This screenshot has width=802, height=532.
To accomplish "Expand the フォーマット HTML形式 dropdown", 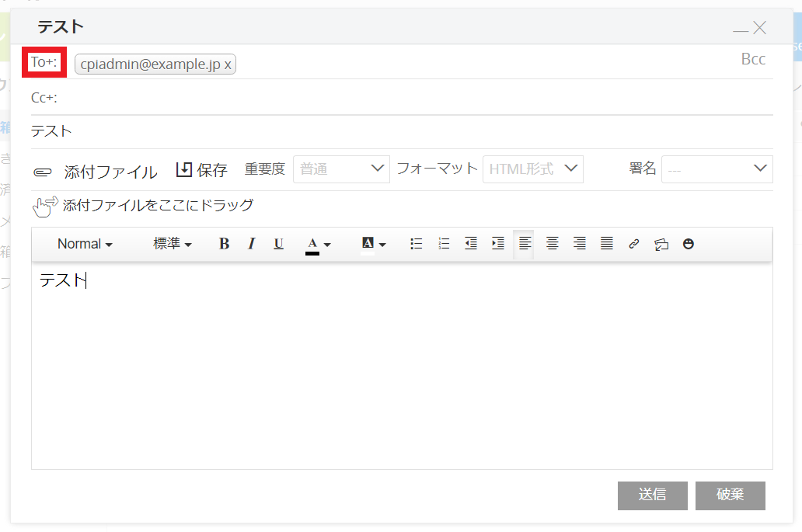I will [x=532, y=169].
